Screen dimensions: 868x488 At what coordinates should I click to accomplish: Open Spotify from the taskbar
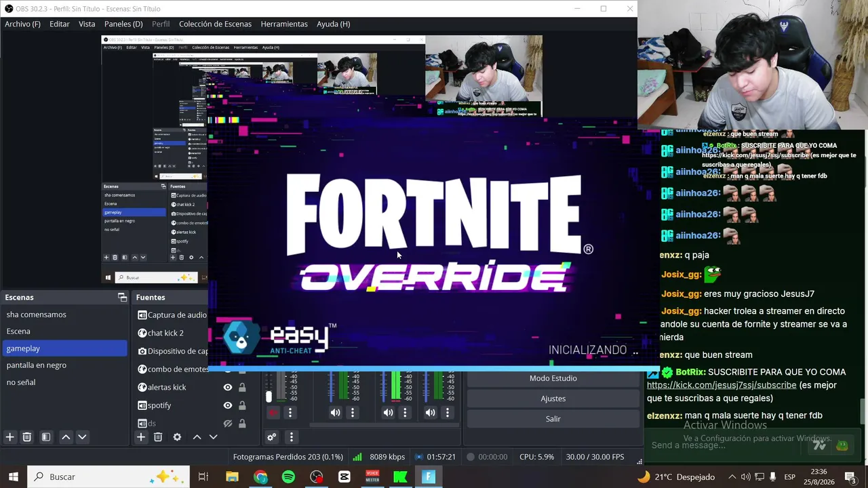coord(288,476)
